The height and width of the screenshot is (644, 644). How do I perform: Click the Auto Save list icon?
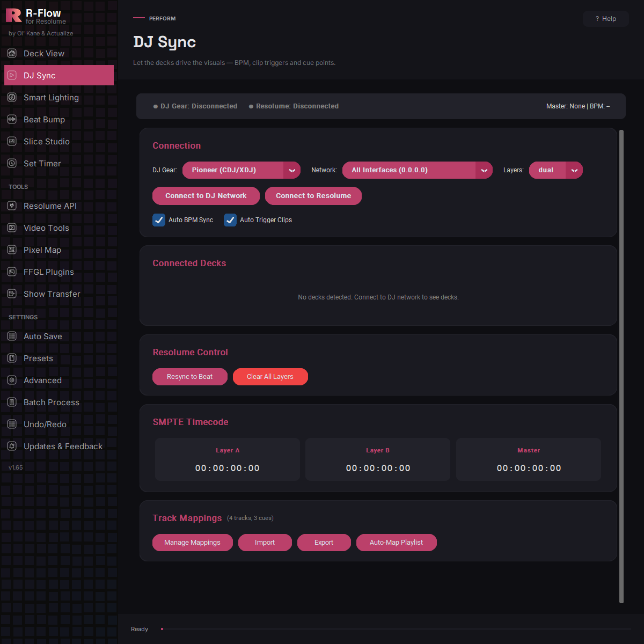pos(12,336)
